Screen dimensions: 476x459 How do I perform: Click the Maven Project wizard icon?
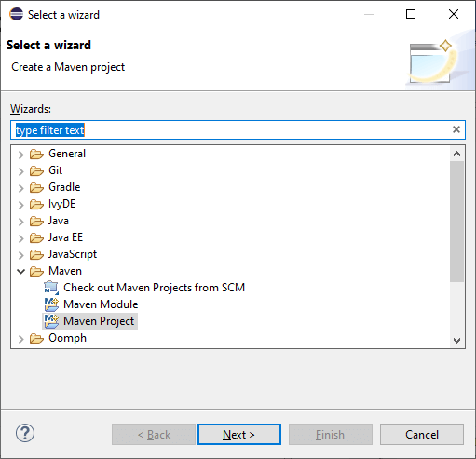51,321
